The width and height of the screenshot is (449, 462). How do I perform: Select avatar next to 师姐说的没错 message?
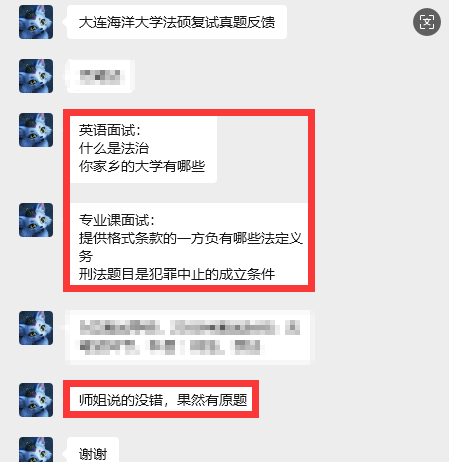point(36,400)
